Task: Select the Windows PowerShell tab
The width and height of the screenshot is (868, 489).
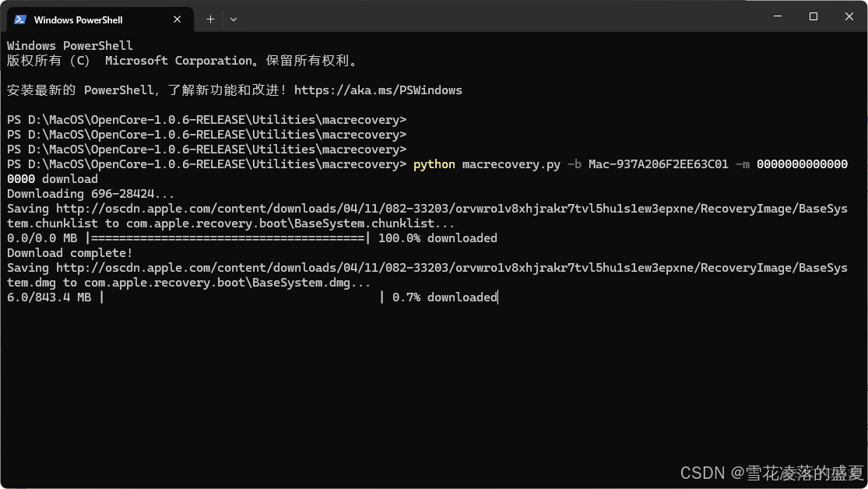Action: click(100, 19)
